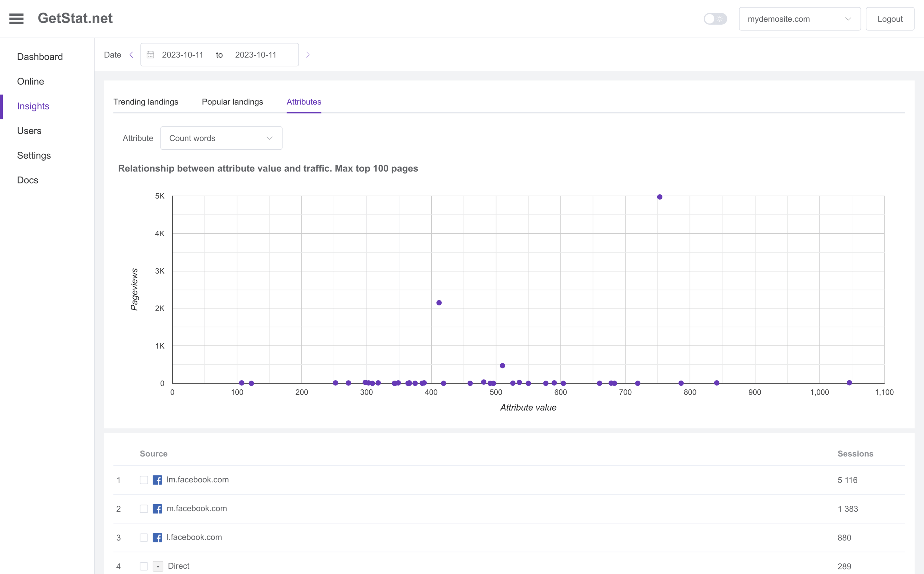Screen dimensions: 924x574
Task: Open the hamburger menu icon
Action: pos(16,18)
